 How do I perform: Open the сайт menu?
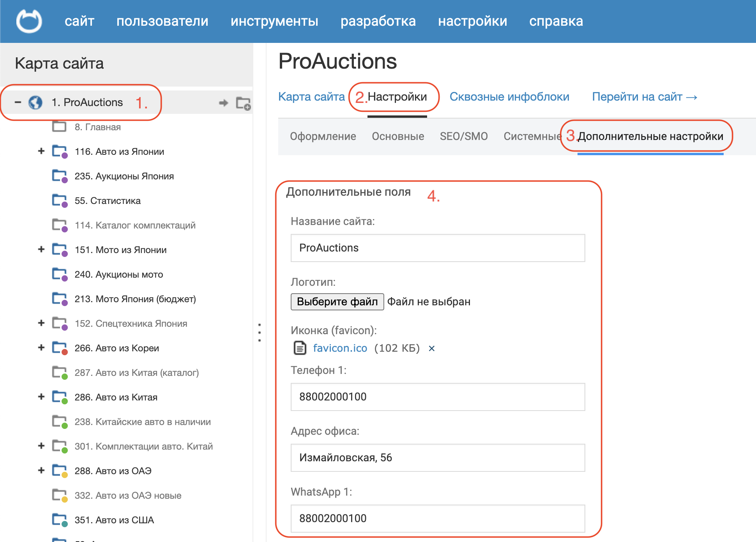click(79, 21)
